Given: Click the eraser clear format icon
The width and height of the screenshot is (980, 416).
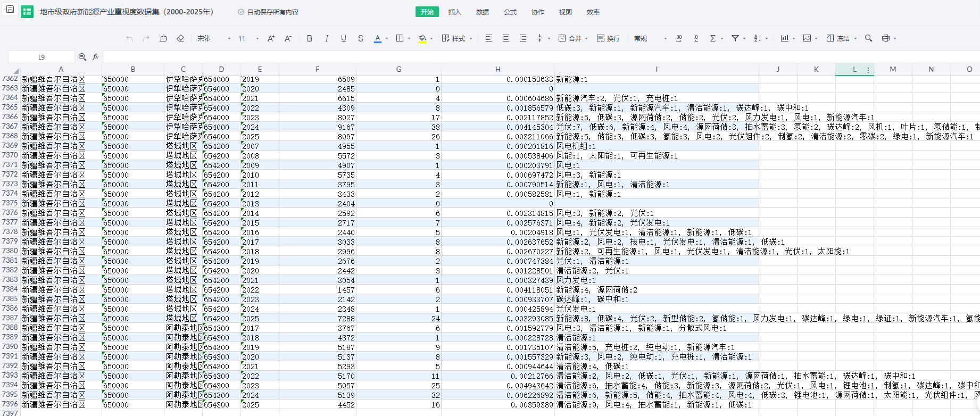Looking at the screenshot, I should 180,38.
